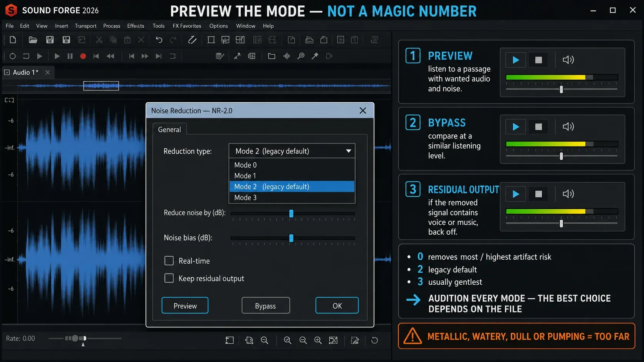Click the Bypass button in dialog

tap(265, 306)
